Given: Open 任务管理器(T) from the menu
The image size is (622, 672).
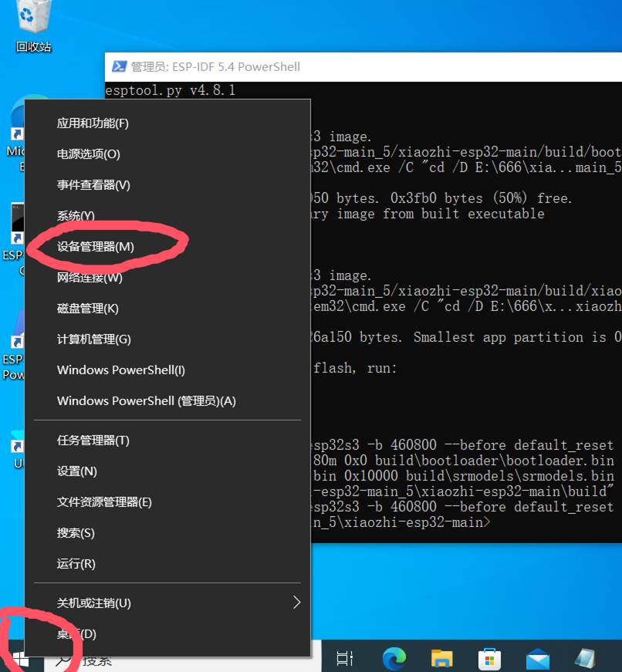Looking at the screenshot, I should [x=93, y=440].
